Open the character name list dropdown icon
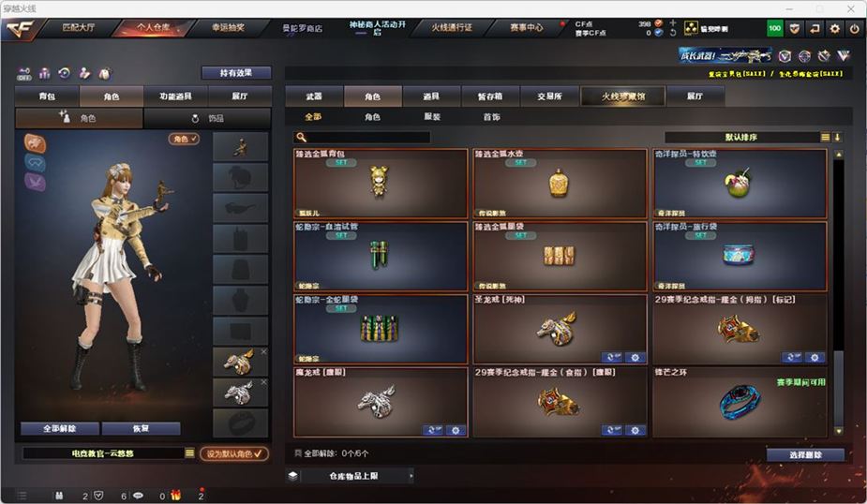The width and height of the screenshot is (867, 504). [189, 453]
